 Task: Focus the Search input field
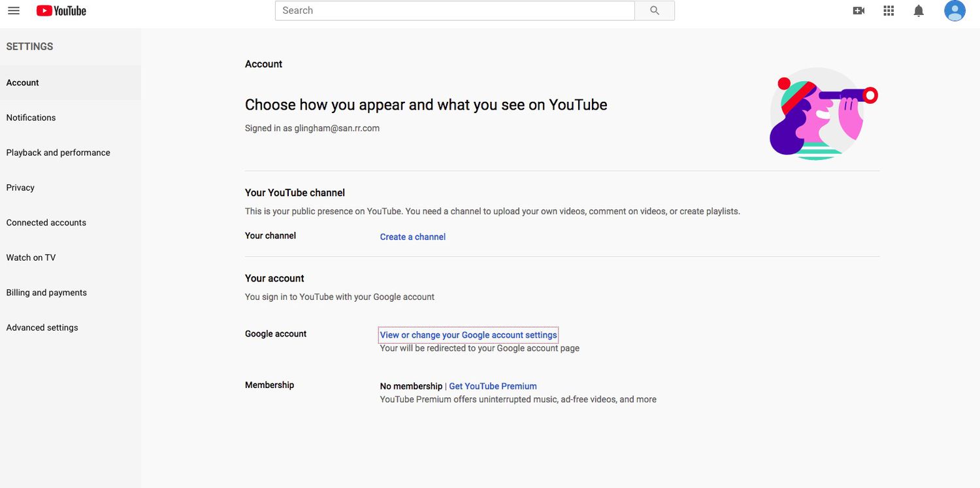(x=455, y=11)
